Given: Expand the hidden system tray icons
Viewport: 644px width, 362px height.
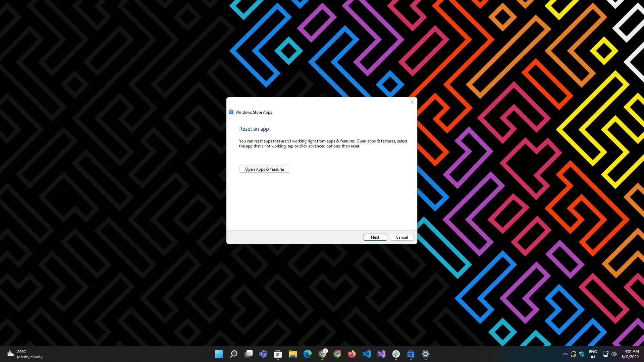Looking at the screenshot, I should (566, 354).
